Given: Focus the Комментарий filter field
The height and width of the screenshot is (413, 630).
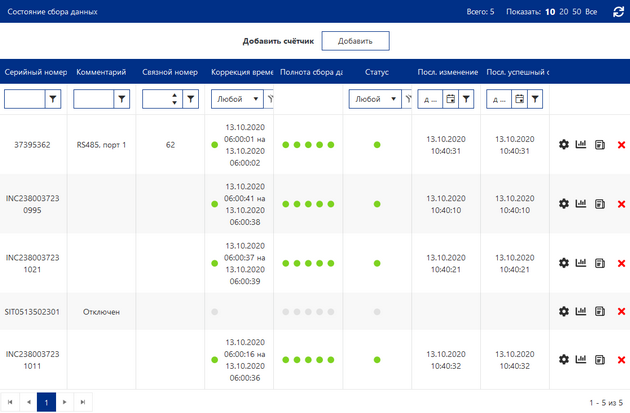Looking at the screenshot, I should pos(94,99).
